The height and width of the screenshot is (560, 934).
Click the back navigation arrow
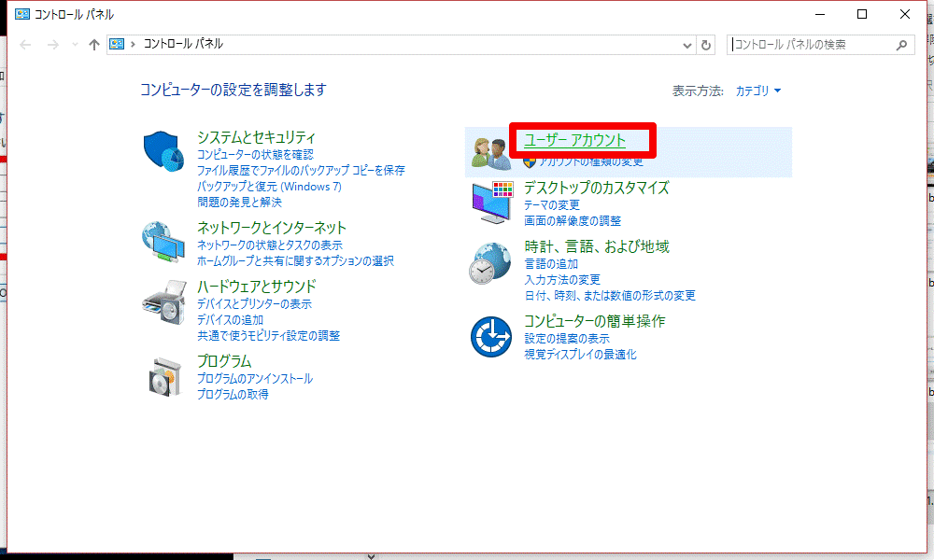pyautogui.click(x=25, y=43)
